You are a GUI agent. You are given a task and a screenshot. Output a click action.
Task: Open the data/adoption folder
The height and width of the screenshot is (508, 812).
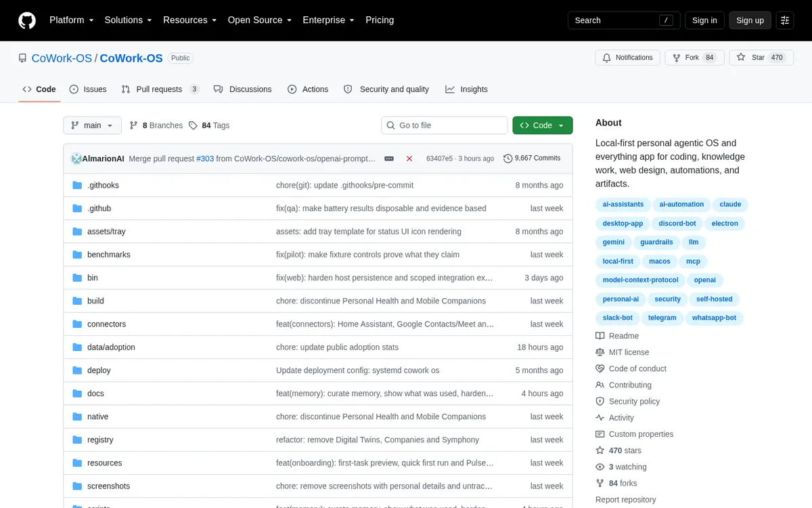[111, 347]
